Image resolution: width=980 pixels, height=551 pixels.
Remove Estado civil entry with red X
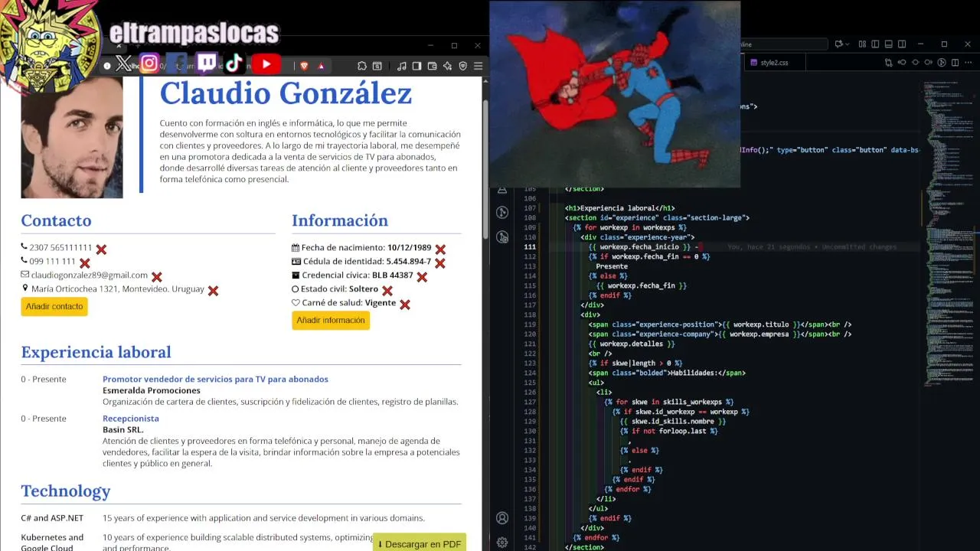click(387, 291)
